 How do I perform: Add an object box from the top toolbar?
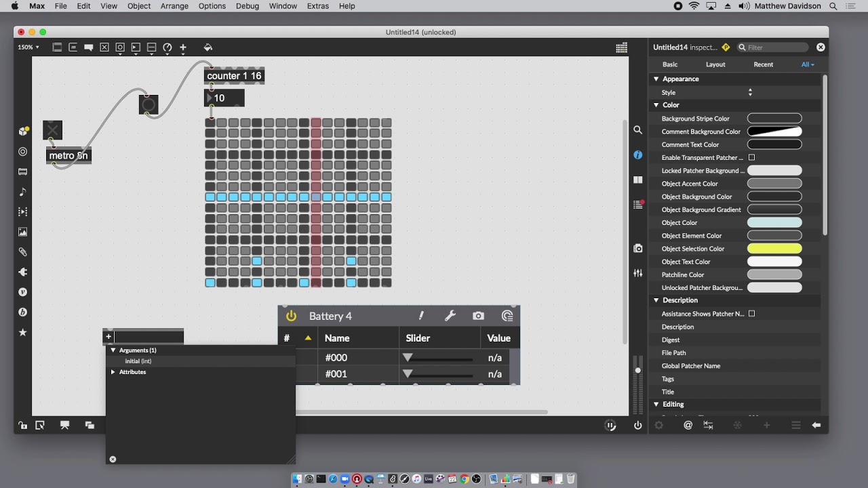57,47
